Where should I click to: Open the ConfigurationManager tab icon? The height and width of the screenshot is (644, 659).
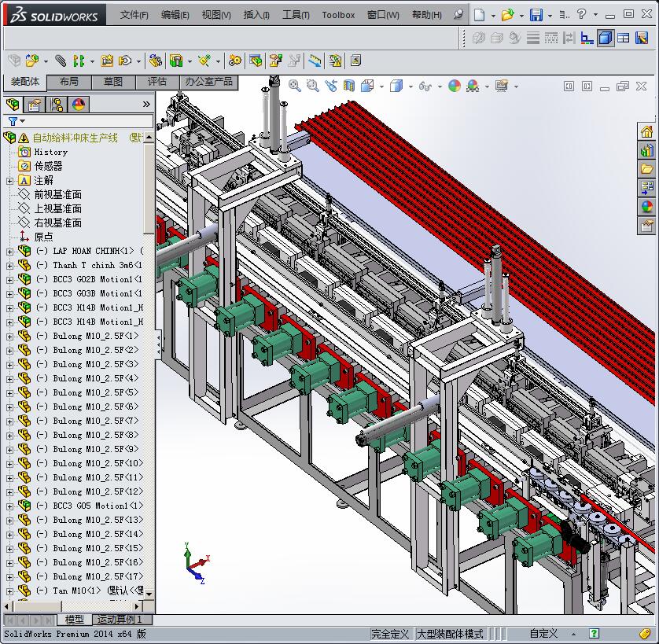click(x=57, y=105)
